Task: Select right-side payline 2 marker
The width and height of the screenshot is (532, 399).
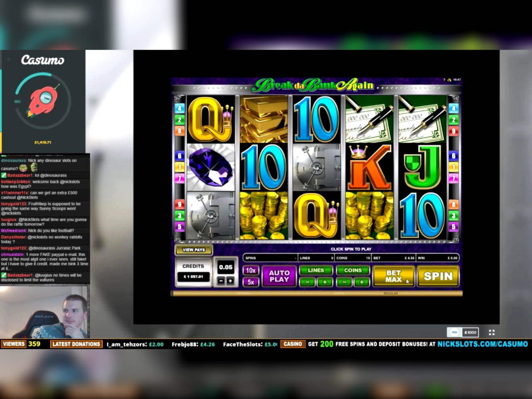Action: point(453,120)
